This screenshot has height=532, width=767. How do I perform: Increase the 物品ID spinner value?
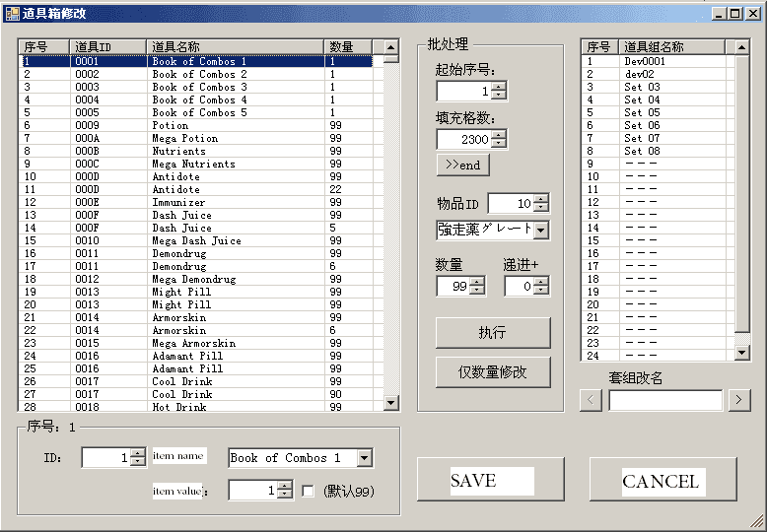click(x=541, y=199)
